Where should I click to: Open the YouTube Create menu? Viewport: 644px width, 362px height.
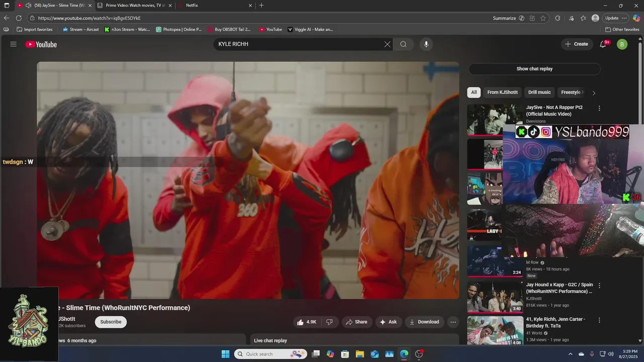[x=577, y=44]
